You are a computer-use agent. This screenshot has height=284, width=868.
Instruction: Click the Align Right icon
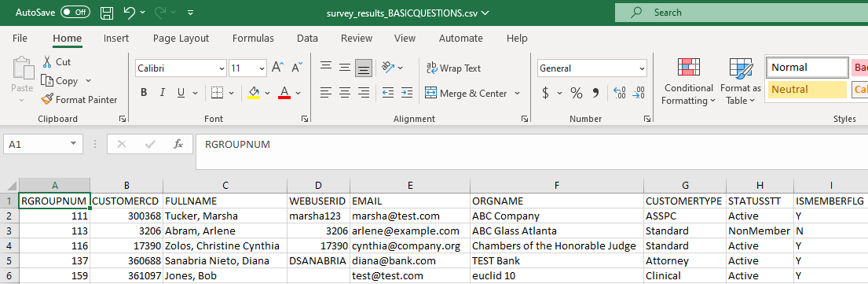tap(364, 93)
